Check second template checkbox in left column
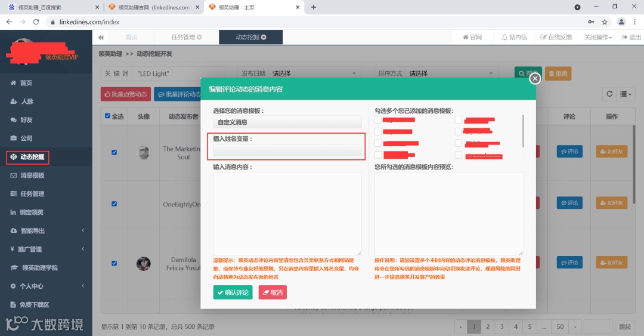644x336 pixels. [x=378, y=131]
